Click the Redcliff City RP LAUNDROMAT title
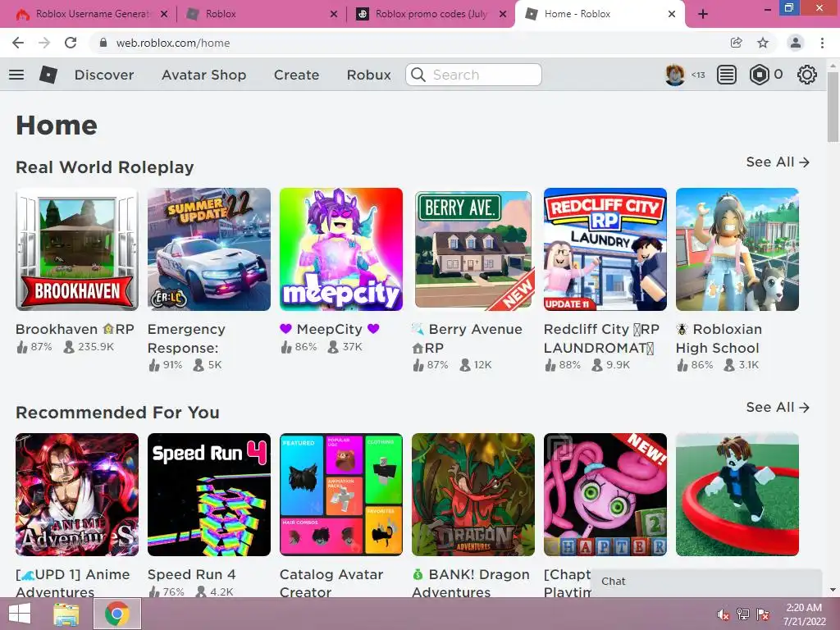Screen dimensions: 840x630 [601, 338]
